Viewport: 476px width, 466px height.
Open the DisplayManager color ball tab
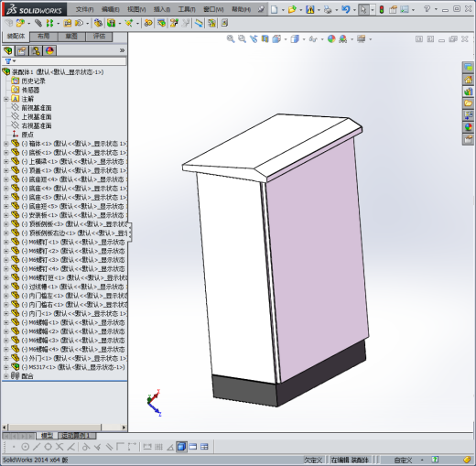click(x=49, y=50)
